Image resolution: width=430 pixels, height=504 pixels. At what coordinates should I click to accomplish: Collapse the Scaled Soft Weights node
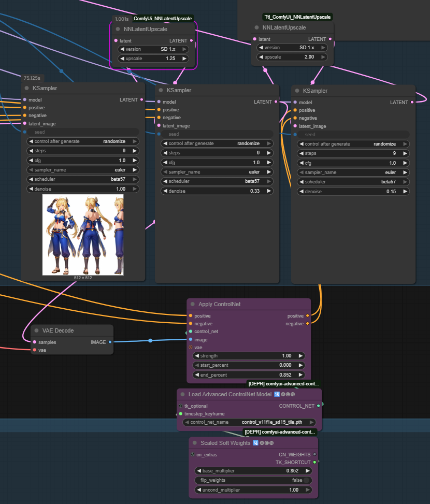point(194,443)
